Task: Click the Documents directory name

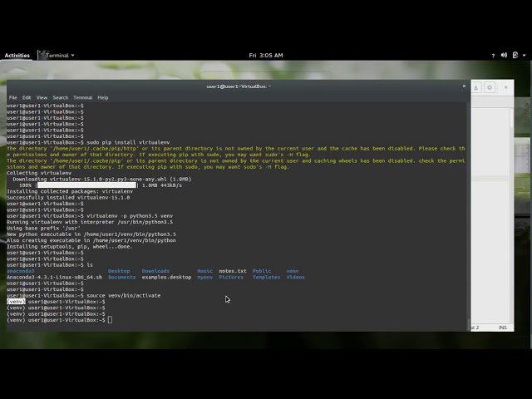Action: pyautogui.click(x=122, y=277)
